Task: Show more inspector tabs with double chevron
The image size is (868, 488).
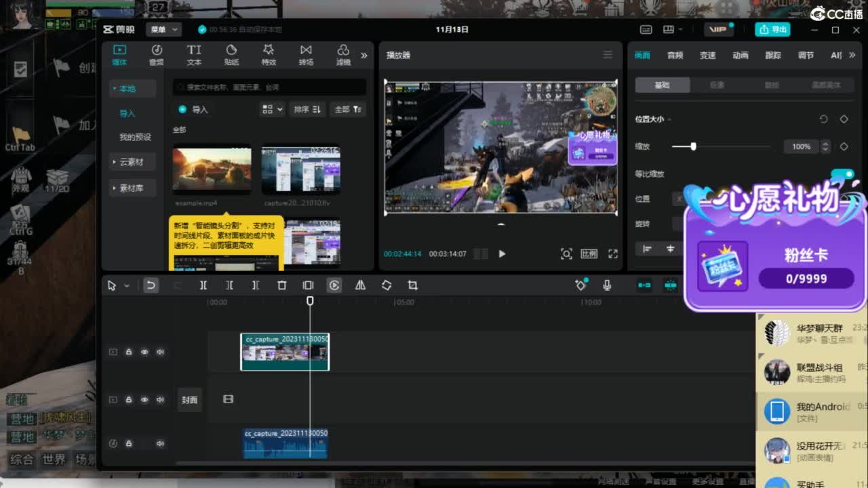Action: coord(852,55)
